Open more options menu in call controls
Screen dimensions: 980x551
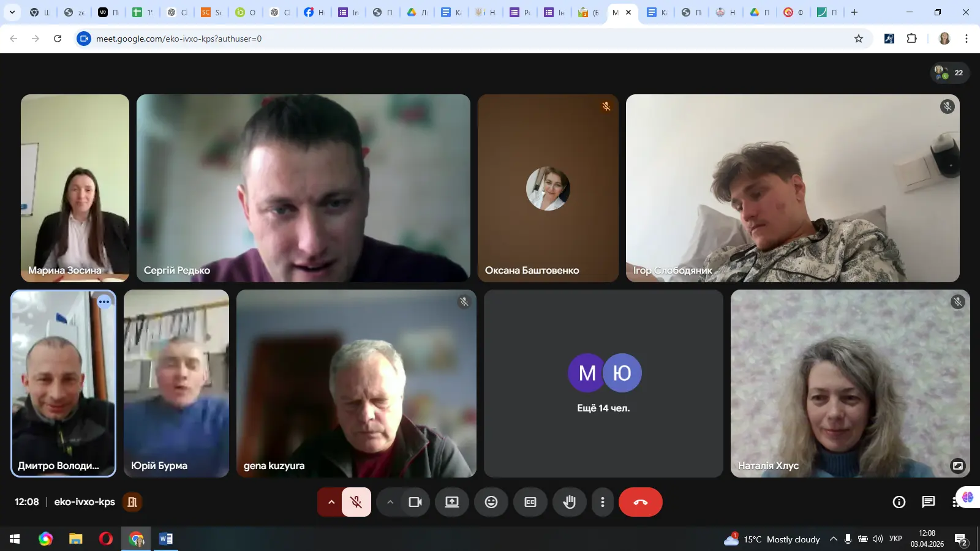coord(603,502)
